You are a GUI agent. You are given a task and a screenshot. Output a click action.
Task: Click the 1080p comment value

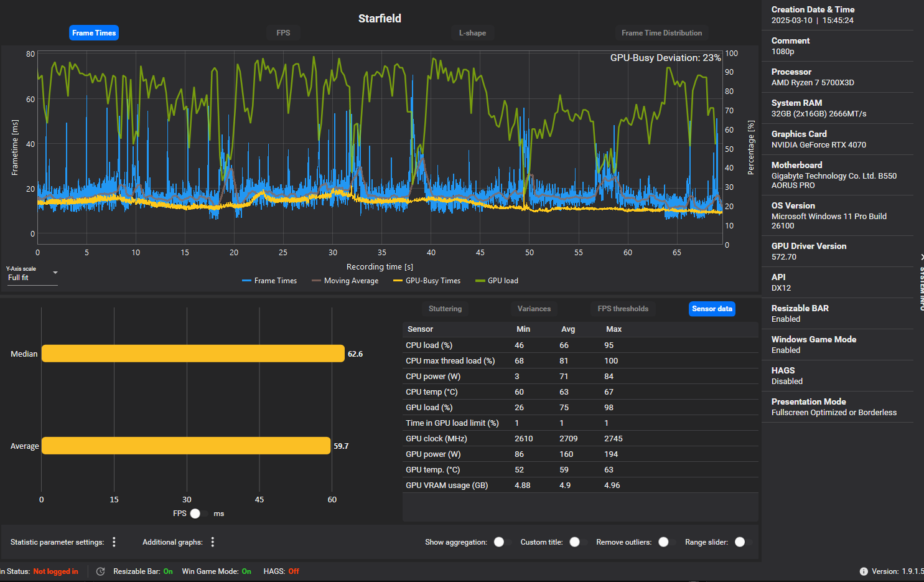[x=783, y=52]
